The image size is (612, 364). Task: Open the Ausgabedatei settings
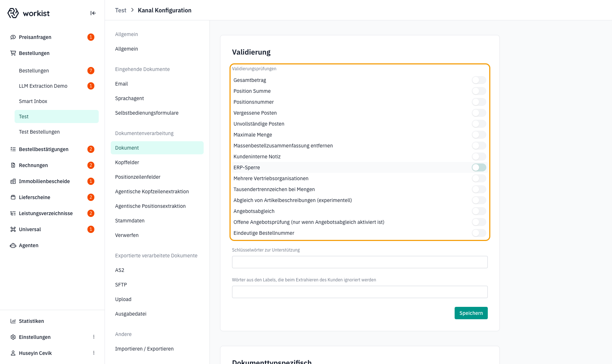tap(157, 314)
